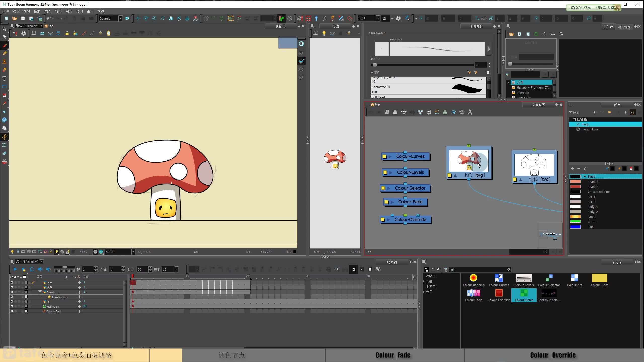644x362 pixels.
Task: Choose the Rectangle shape tool
Action: pos(4,87)
